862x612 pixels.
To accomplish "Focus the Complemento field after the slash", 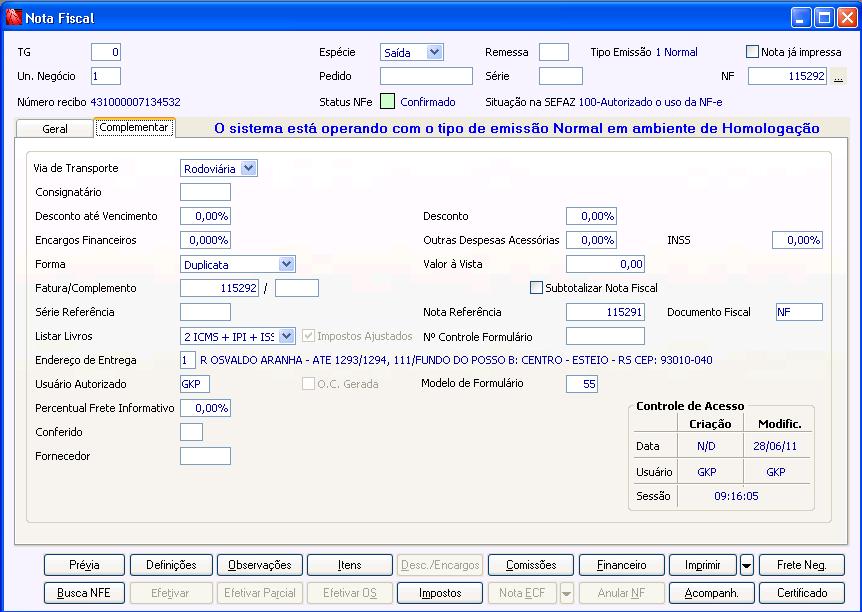I will click(297, 288).
